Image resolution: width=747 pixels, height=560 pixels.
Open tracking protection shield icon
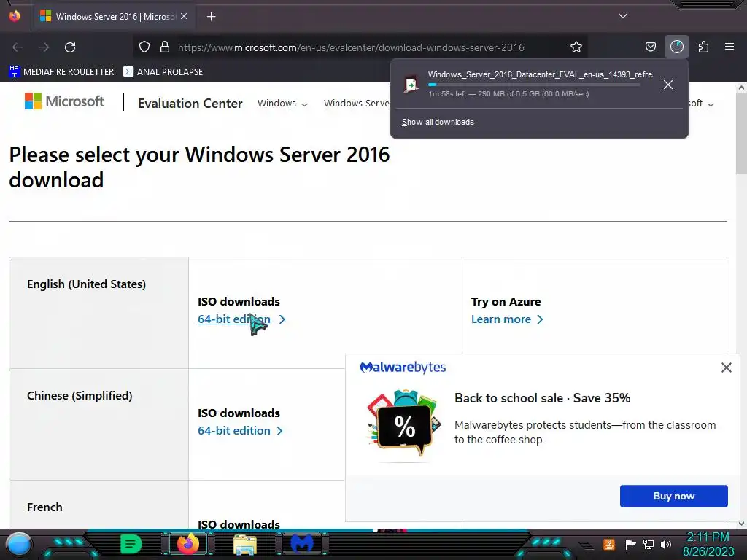144,47
